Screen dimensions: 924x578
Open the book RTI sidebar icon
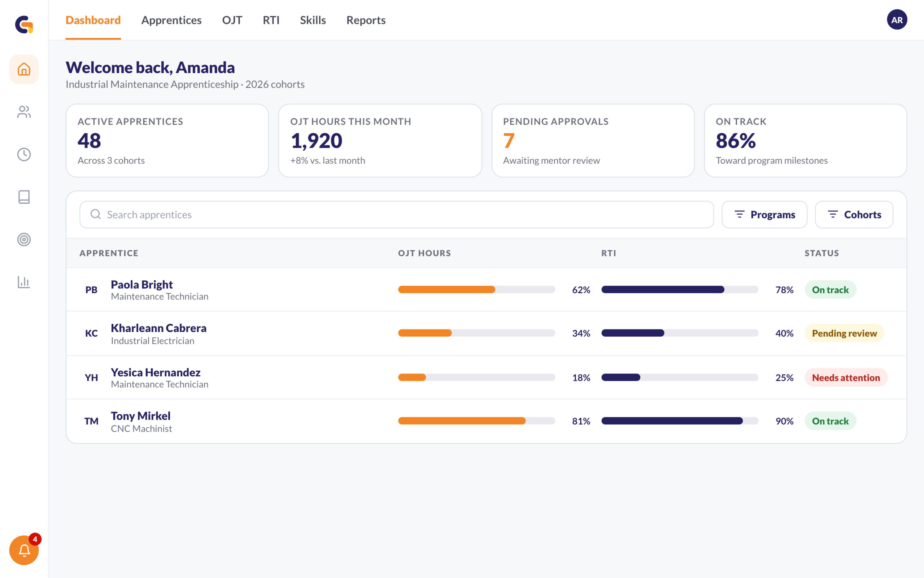pyautogui.click(x=24, y=197)
